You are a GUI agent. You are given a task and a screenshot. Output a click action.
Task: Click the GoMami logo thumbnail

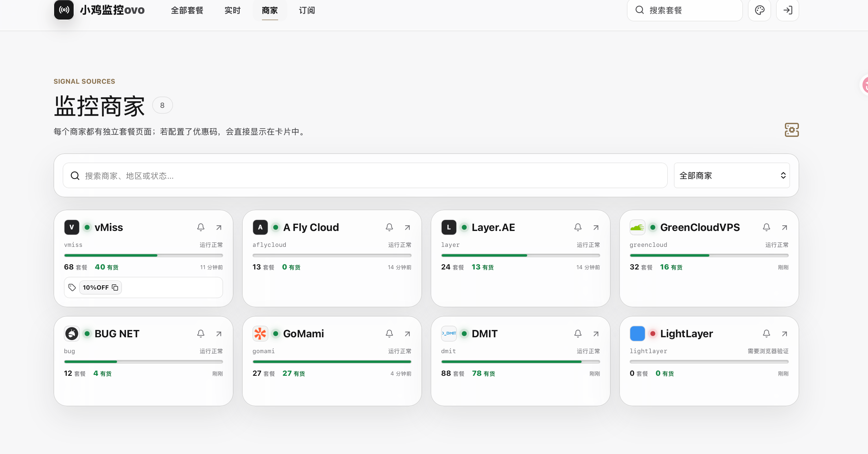(x=260, y=333)
